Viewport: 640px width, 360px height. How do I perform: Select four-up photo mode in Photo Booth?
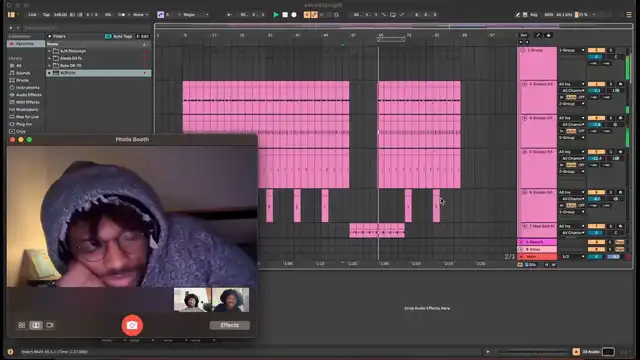22,325
